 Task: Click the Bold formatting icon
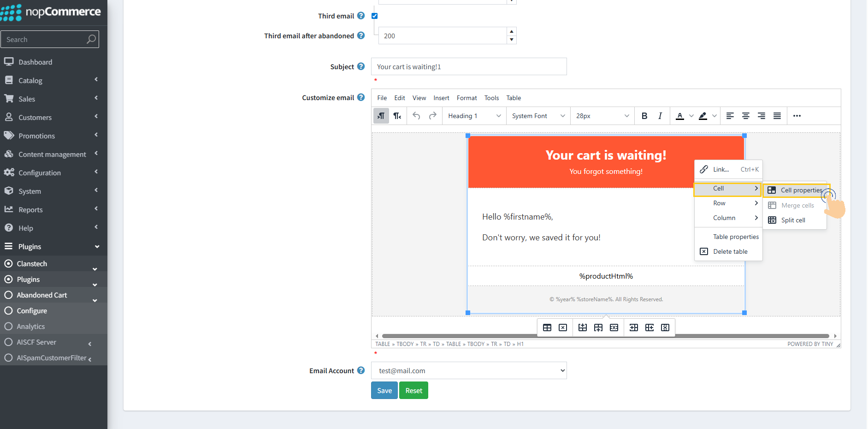coord(644,116)
